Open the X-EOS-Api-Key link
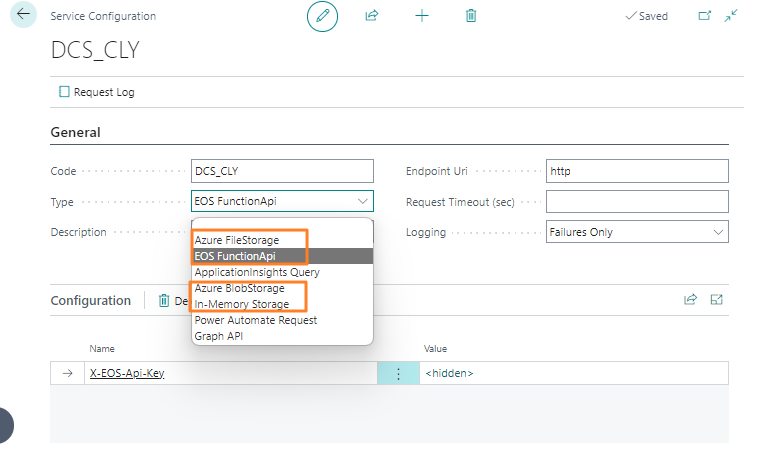 pyautogui.click(x=127, y=373)
